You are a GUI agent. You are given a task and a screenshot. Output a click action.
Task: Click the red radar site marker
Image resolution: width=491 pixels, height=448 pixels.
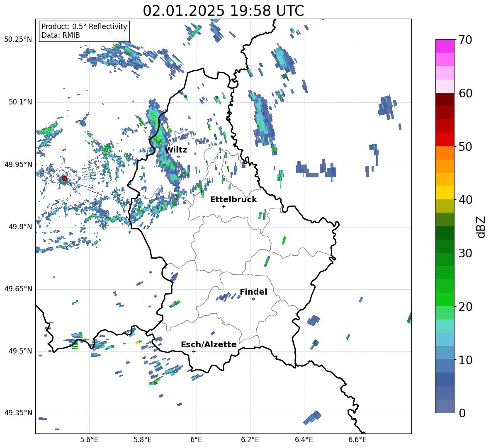click(x=64, y=179)
